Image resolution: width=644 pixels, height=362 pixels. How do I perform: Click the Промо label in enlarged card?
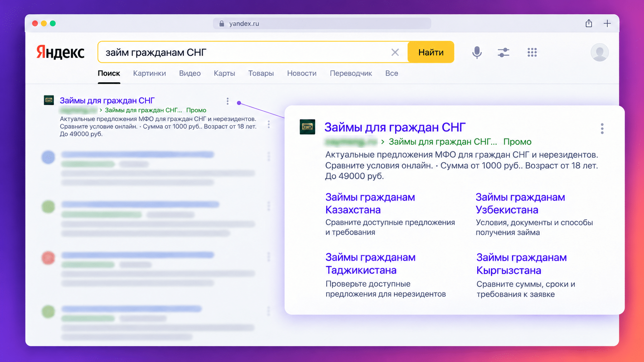click(517, 142)
